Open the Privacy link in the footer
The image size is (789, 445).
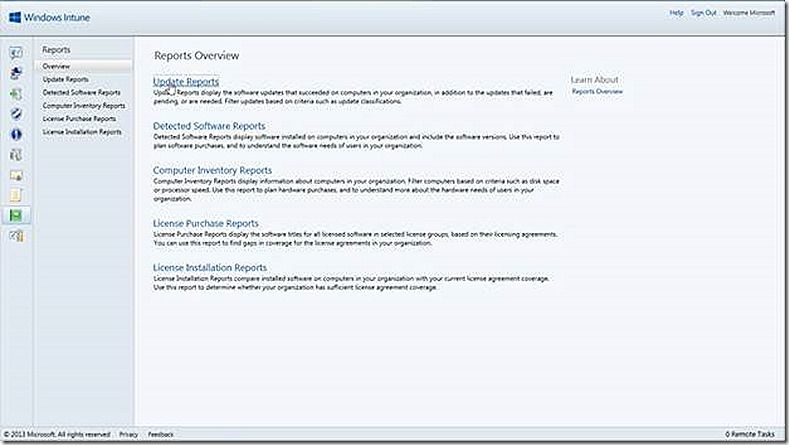tap(128, 434)
